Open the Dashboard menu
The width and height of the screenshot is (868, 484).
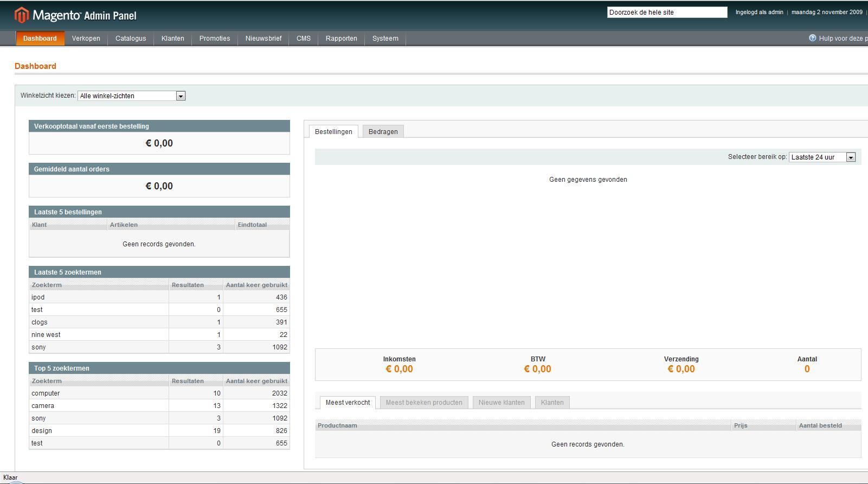40,39
